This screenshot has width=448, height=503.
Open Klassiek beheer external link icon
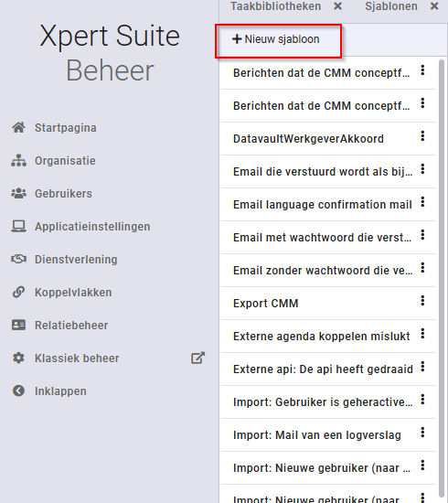(197, 358)
